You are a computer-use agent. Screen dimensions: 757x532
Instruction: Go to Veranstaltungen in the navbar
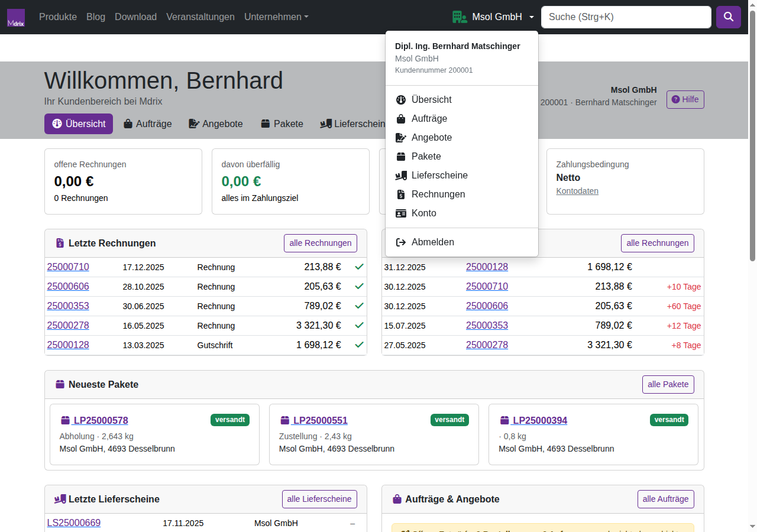tap(200, 17)
